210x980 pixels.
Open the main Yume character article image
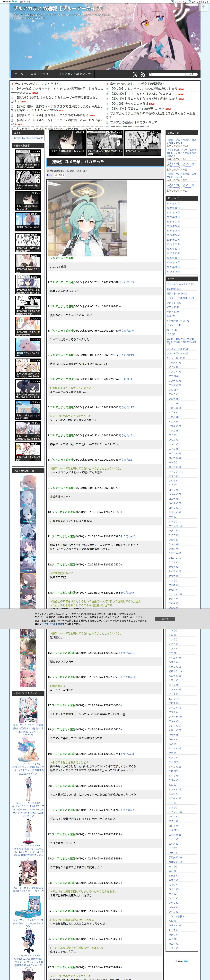(87, 218)
